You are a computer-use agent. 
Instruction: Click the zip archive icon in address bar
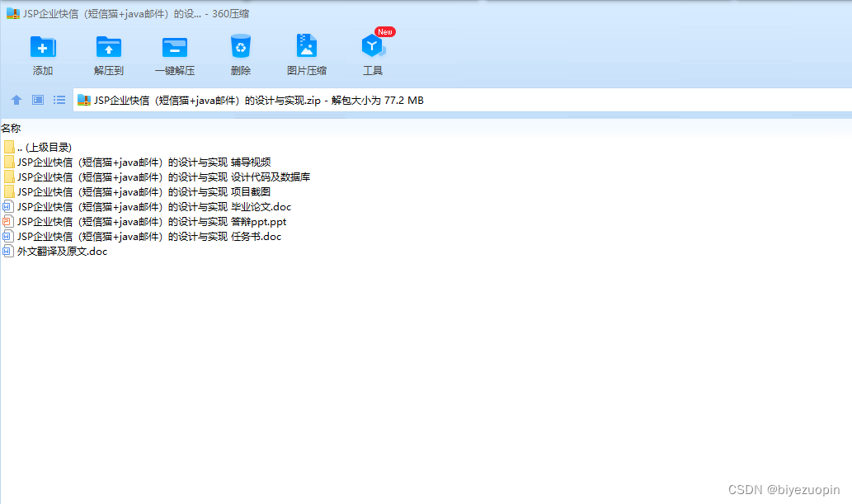(x=83, y=100)
